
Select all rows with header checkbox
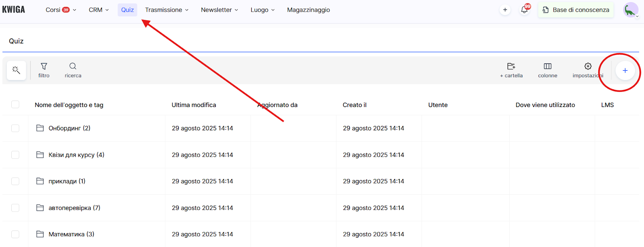click(15, 105)
